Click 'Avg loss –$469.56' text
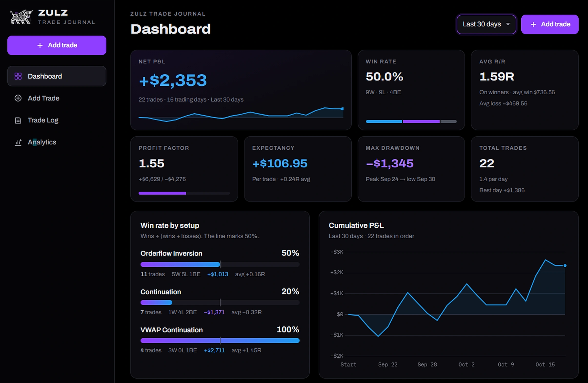The image size is (588, 383). pos(503,103)
